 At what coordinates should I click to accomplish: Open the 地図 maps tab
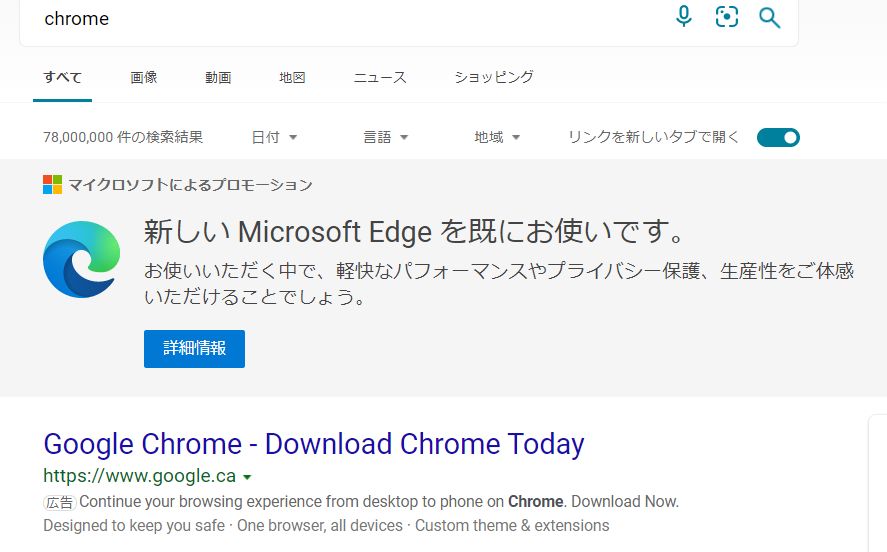pyautogui.click(x=292, y=77)
